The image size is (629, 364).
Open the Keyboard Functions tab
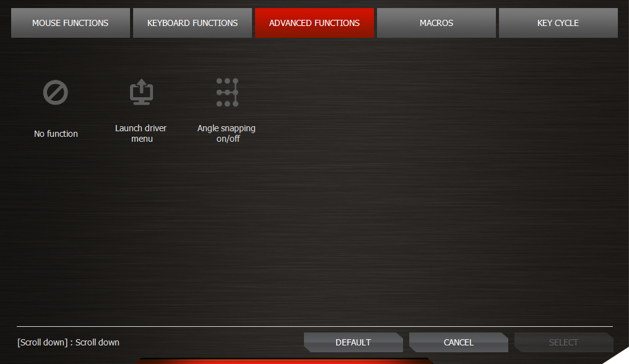click(x=193, y=23)
